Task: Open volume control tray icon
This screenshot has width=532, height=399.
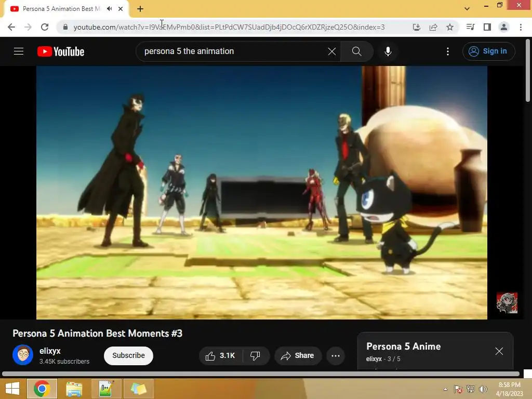Action: [x=483, y=389]
